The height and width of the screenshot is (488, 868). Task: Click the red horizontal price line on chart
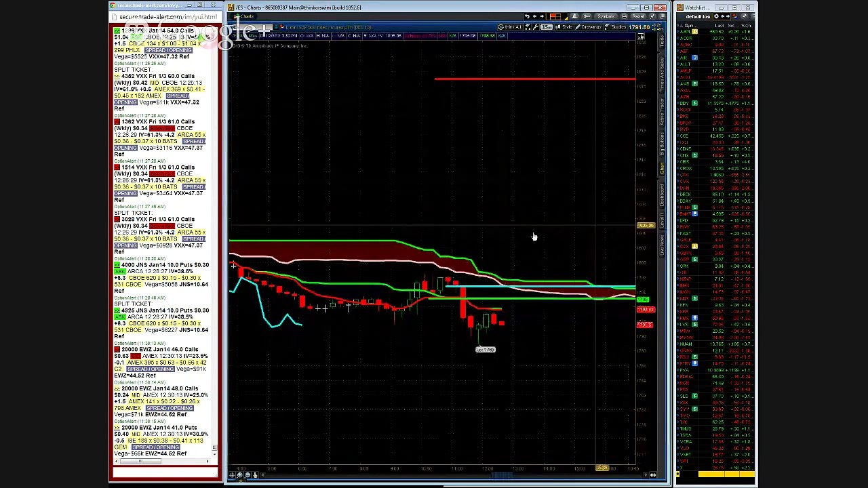tap(535, 79)
